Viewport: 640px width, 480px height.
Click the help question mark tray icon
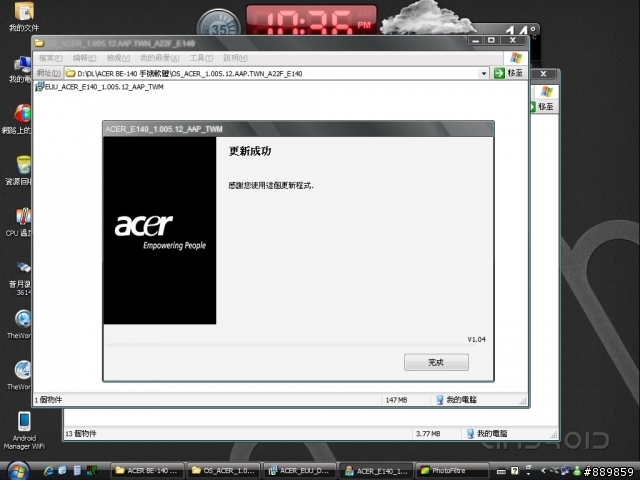[515, 471]
